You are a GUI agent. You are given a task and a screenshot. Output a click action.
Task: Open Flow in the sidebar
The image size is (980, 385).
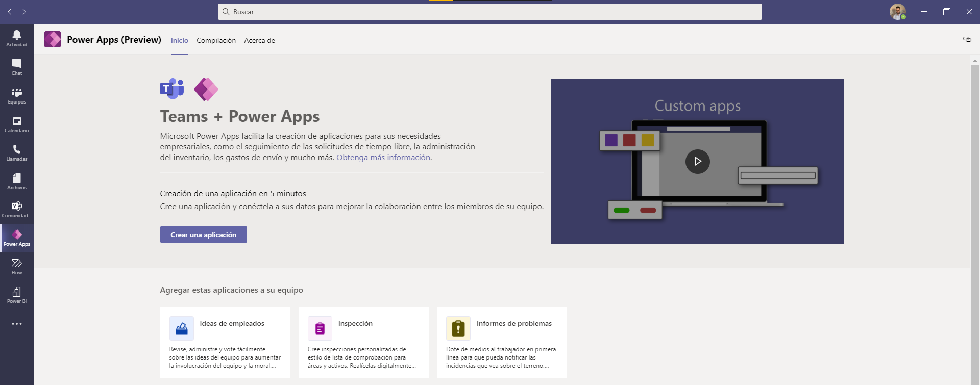tap(17, 266)
